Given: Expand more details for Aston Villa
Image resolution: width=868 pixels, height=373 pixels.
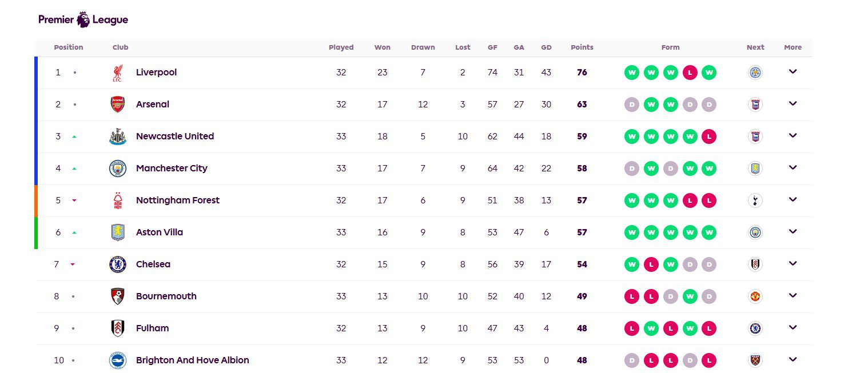Looking at the screenshot, I should [x=793, y=232].
